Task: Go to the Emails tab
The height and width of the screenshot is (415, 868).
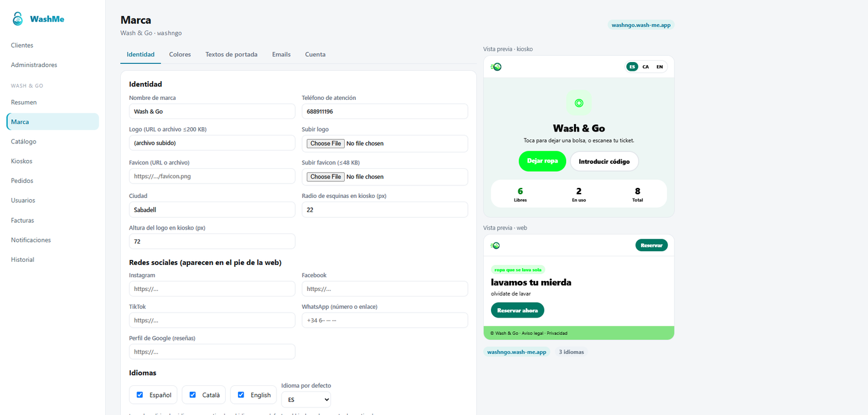Action: 281,55
